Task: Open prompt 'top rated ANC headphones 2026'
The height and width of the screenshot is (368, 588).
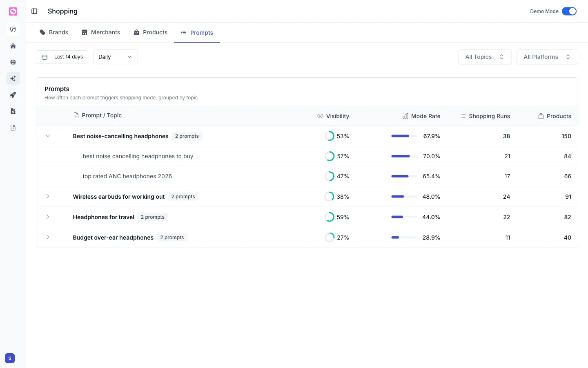Action: [x=127, y=176]
